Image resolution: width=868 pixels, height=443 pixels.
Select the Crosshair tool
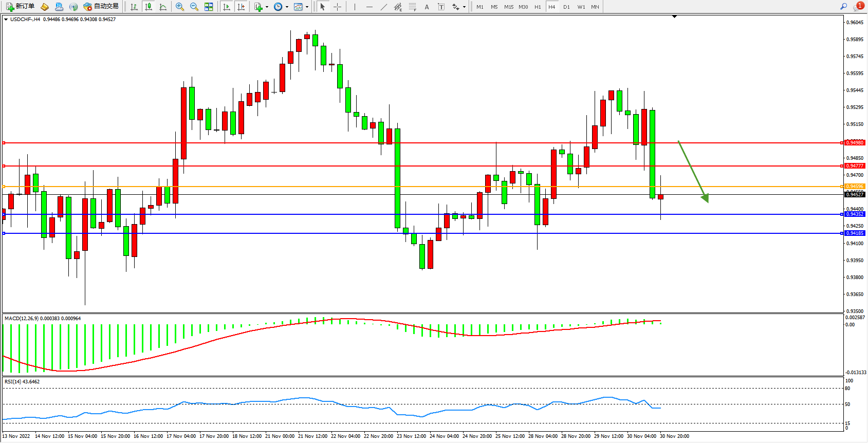[x=337, y=7]
